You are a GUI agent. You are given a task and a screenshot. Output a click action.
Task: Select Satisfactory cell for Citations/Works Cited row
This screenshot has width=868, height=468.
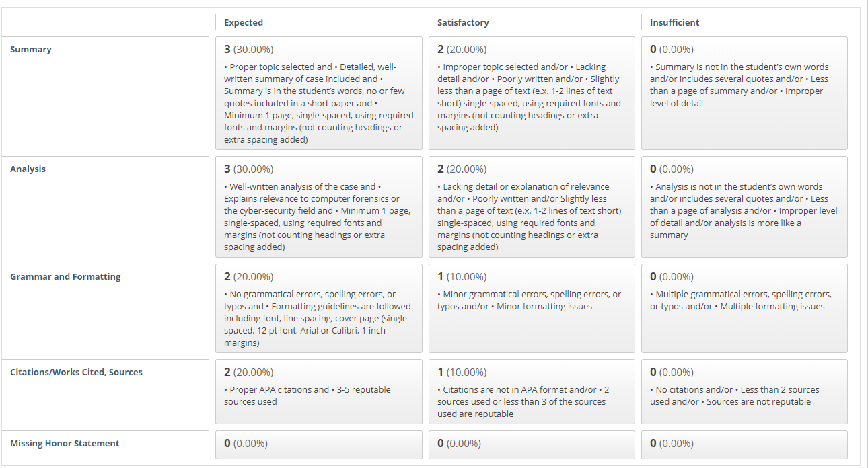tap(531, 391)
